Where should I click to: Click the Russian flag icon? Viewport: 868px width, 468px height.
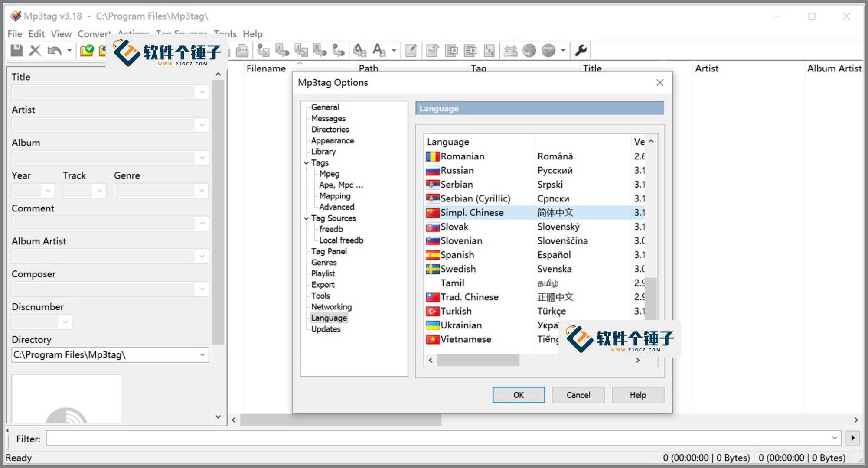[x=432, y=171]
